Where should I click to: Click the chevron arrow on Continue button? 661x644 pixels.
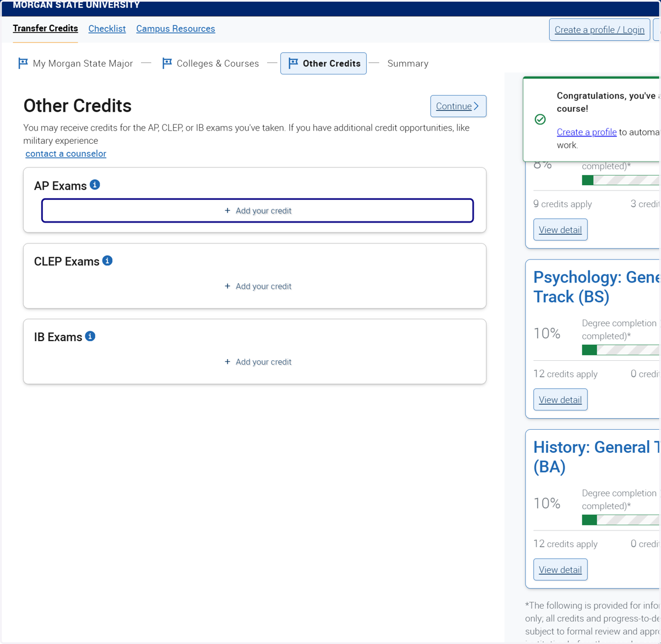476,106
